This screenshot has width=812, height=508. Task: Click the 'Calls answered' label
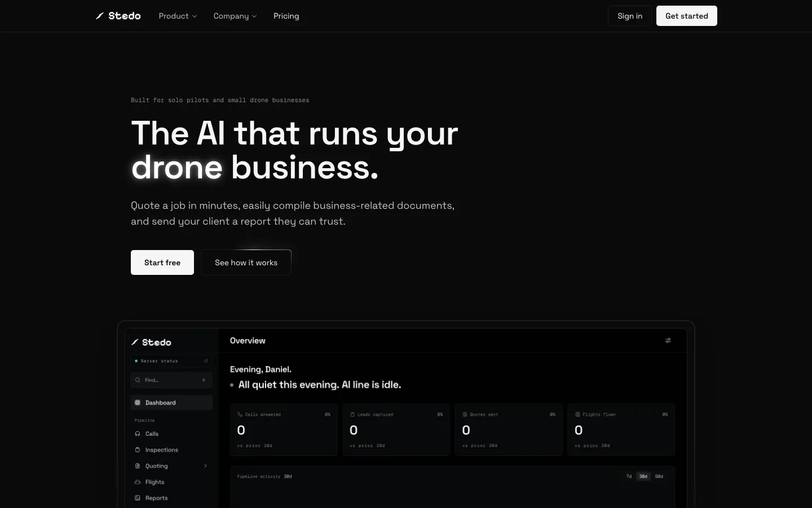(263, 414)
